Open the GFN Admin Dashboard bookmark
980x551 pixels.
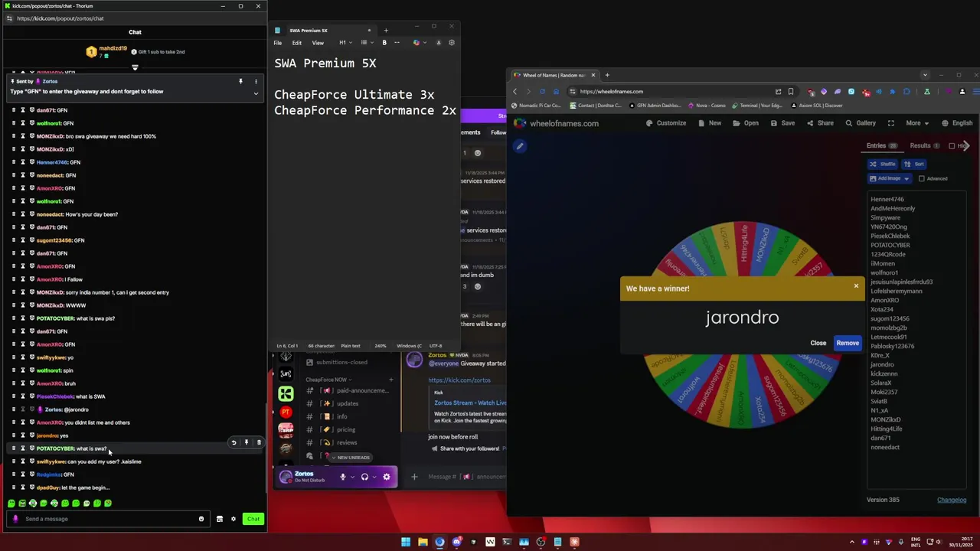coord(654,106)
